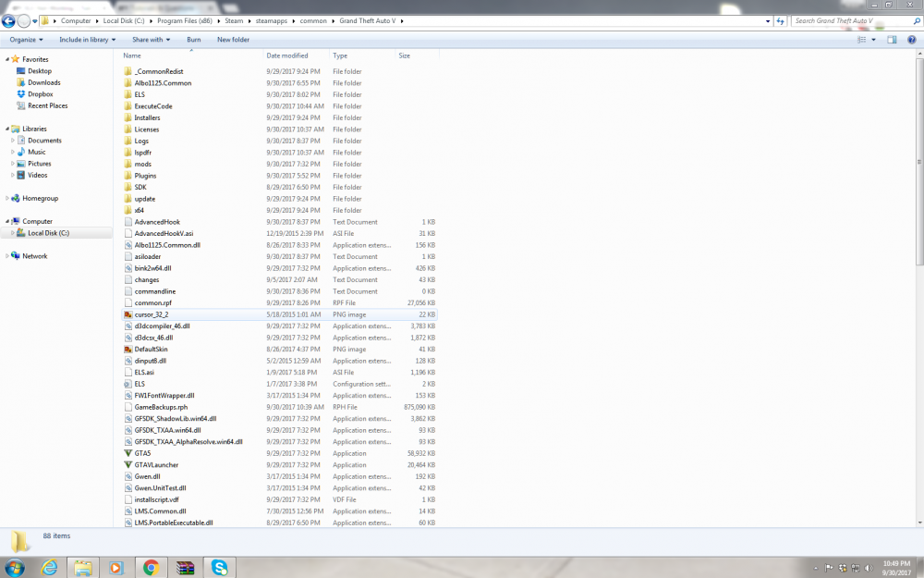Collapse the Libraries tree arrow
Viewport: 924px width, 578px height.
(7, 129)
